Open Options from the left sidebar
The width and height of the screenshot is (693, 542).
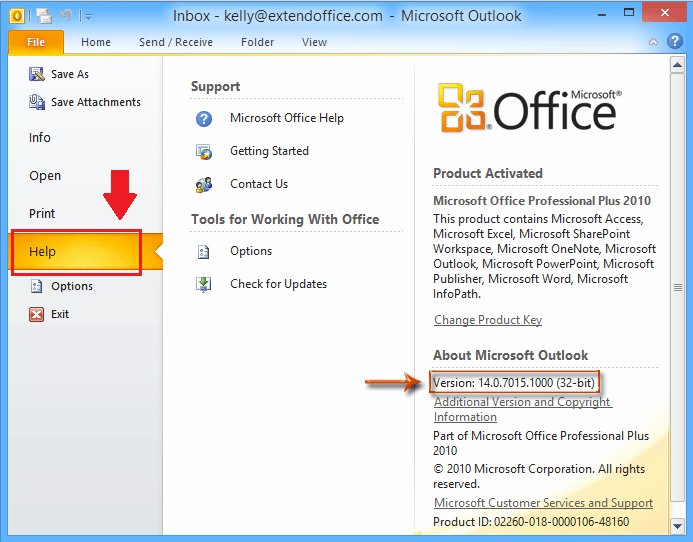[x=72, y=286]
